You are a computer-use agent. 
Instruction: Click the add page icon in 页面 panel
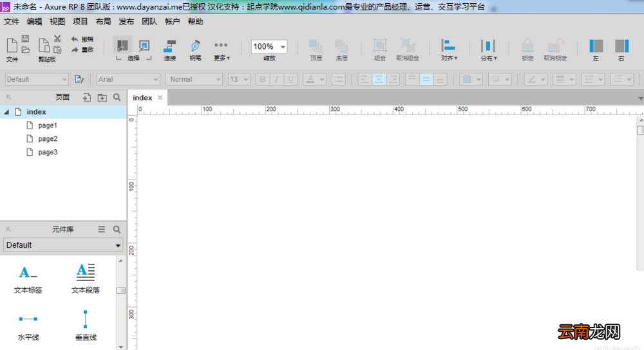click(87, 97)
